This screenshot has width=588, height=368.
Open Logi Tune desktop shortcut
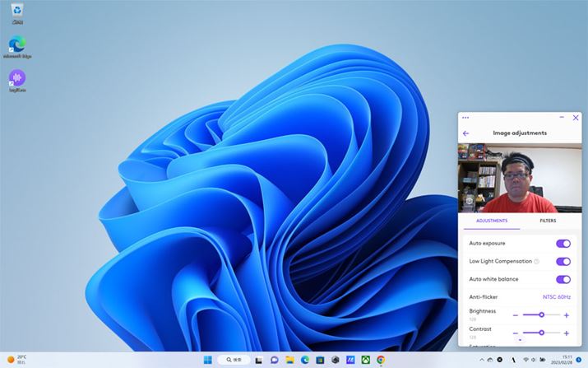click(17, 79)
